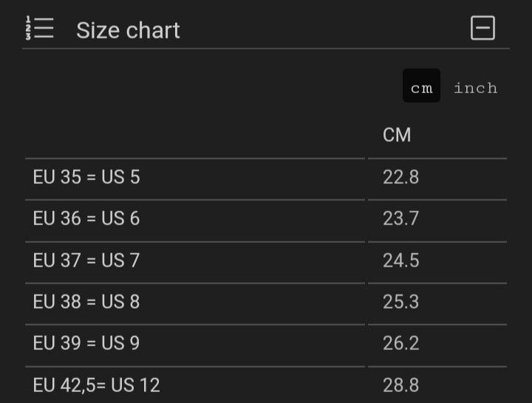Click the empty header cell above size labels
Screen dimensions: 532x403
click(195, 135)
